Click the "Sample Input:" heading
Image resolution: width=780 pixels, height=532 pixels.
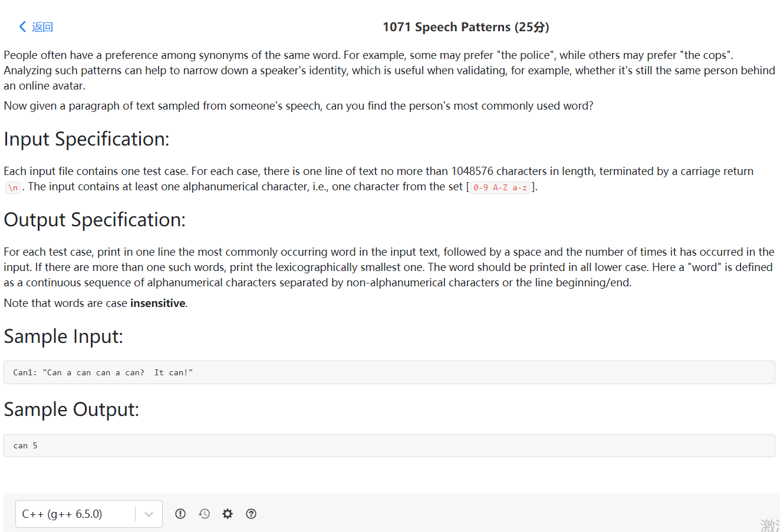tap(64, 336)
